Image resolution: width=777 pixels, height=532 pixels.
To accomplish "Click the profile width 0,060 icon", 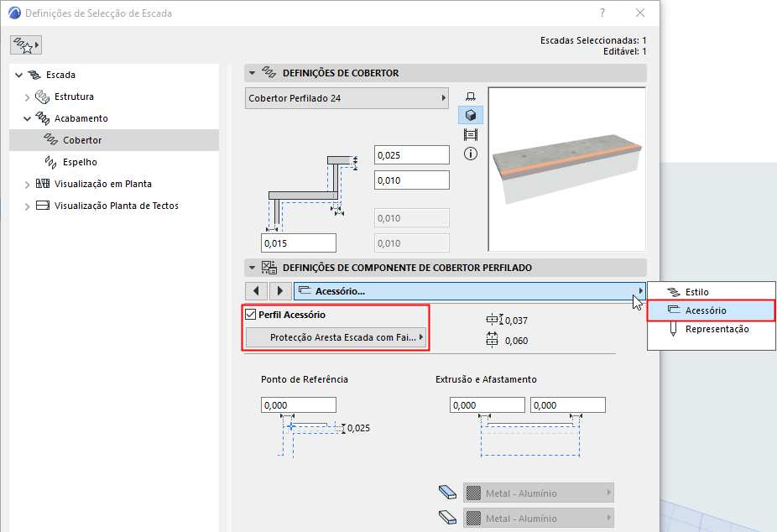I will click(492, 340).
